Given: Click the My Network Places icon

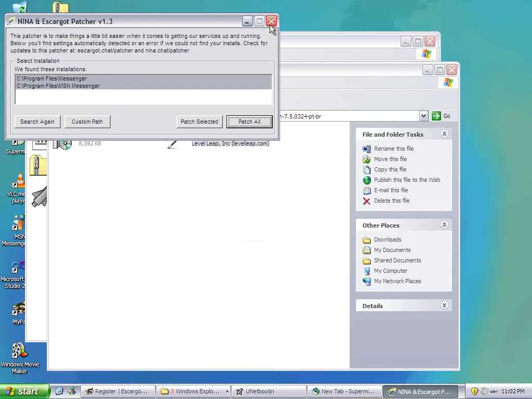Looking at the screenshot, I should [366, 282].
